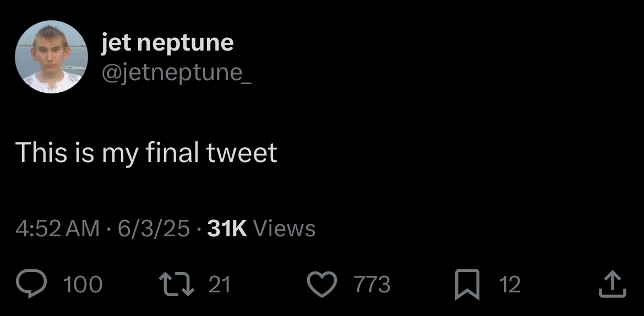644x316 pixels.
Task: Click the bold "31K" view count
Action: tap(227, 228)
